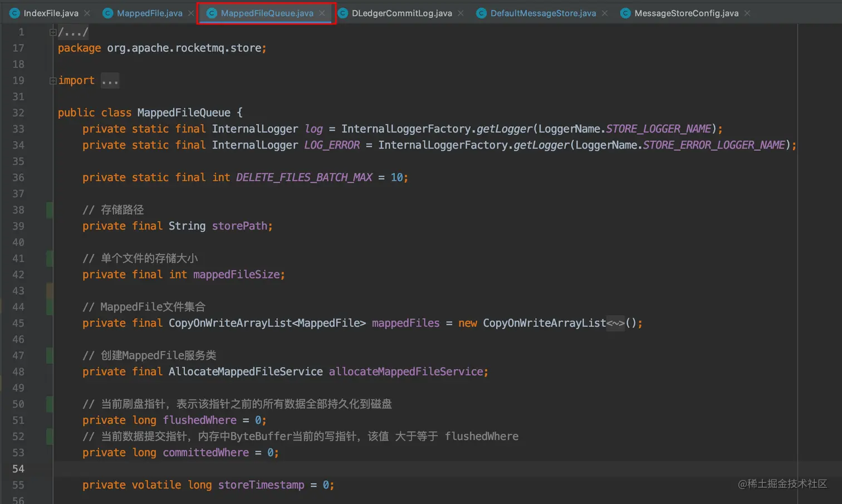Click the change marker beside line 43
The width and height of the screenshot is (842, 504).
50,291
